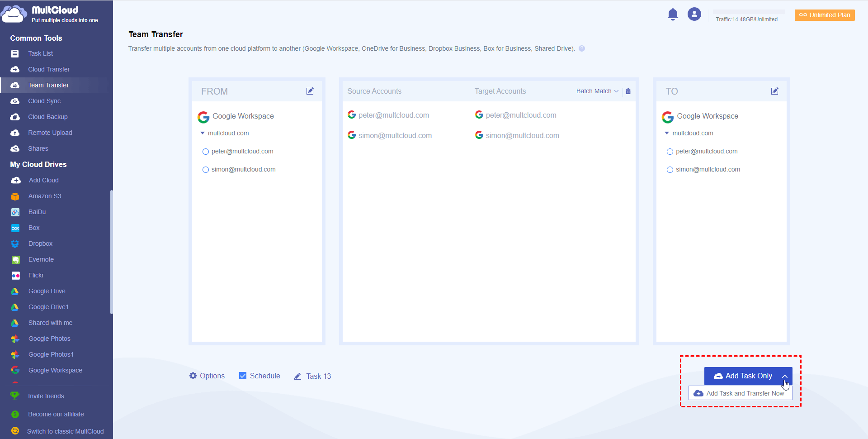Click the Cloud Sync sidebar icon
This screenshot has height=439, width=868.
click(x=15, y=101)
